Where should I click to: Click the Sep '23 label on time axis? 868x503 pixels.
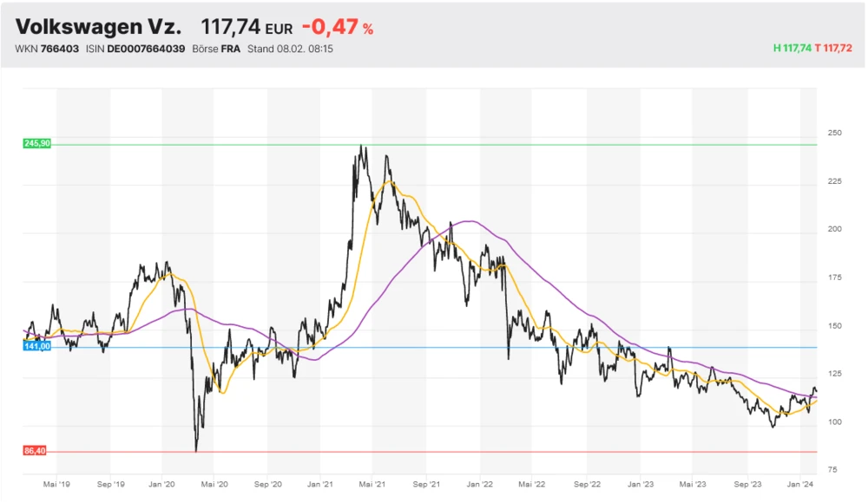tap(747, 486)
